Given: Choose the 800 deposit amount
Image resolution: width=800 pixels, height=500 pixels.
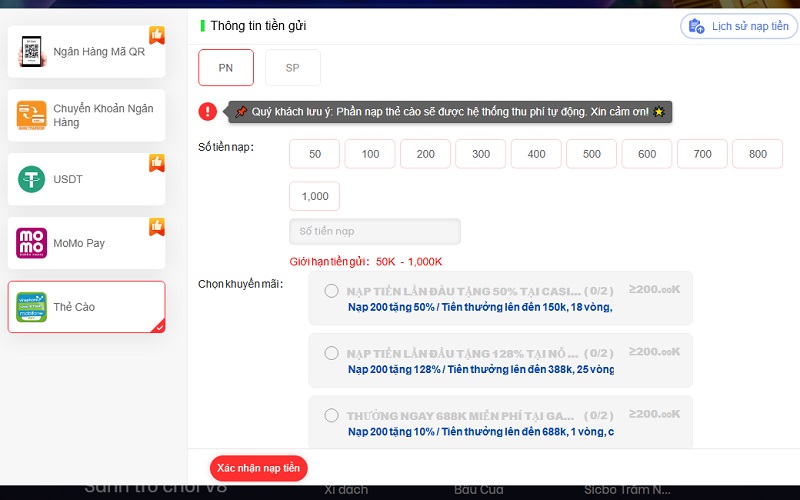Looking at the screenshot, I should [x=757, y=154].
